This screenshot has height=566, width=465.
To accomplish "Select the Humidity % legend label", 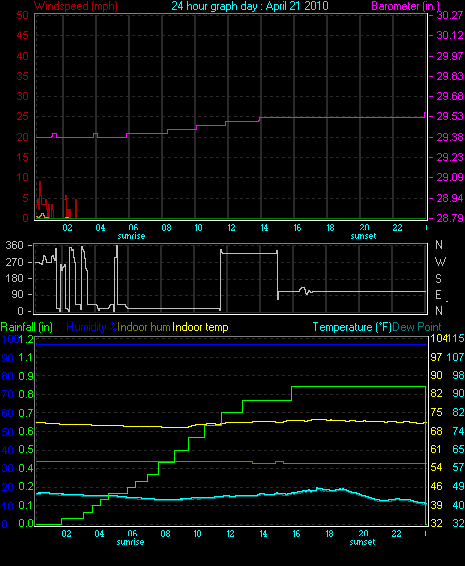I will tap(92, 327).
